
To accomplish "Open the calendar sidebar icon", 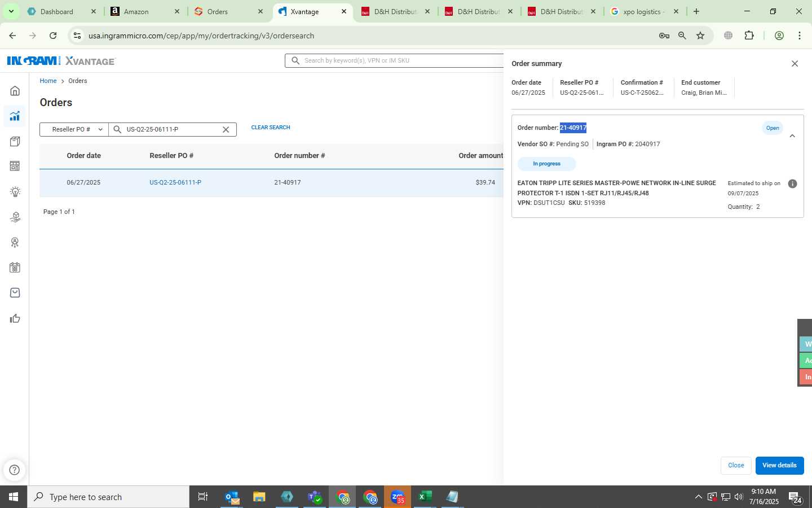I will coord(15,268).
